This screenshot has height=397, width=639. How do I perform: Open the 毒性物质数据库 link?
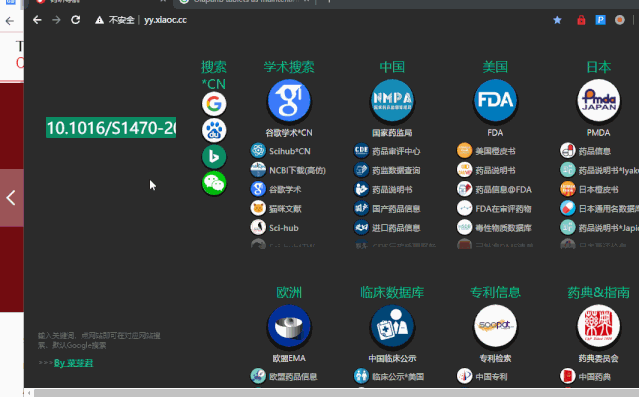click(x=503, y=228)
